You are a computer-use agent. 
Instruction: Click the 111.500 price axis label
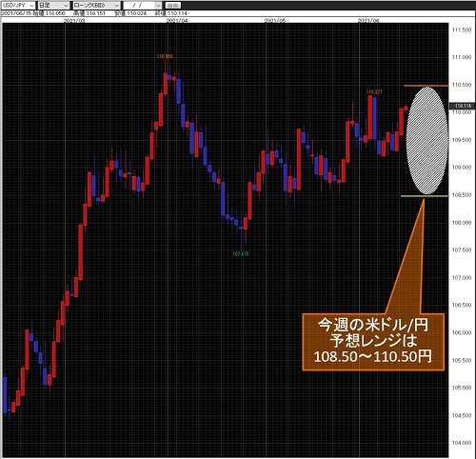[x=462, y=30]
